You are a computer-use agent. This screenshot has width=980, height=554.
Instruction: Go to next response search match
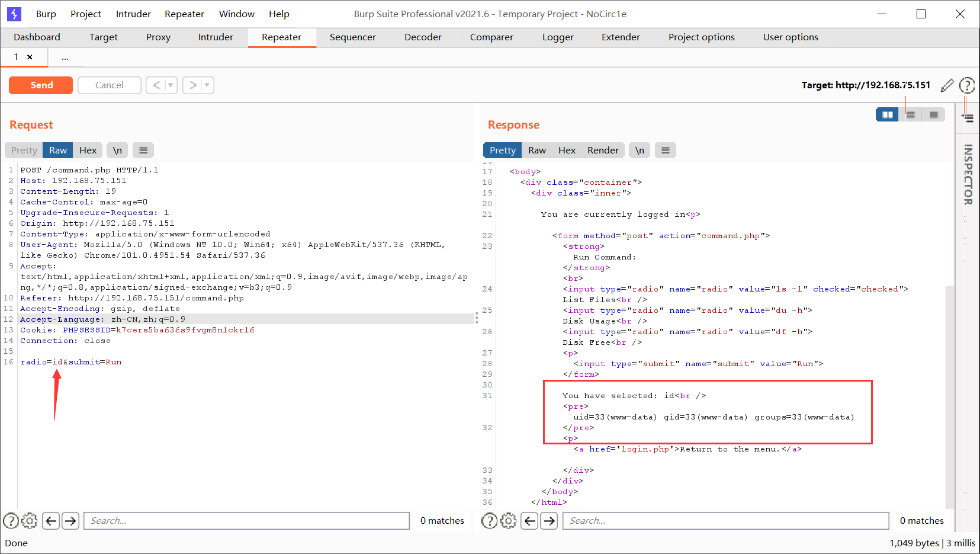tap(549, 521)
